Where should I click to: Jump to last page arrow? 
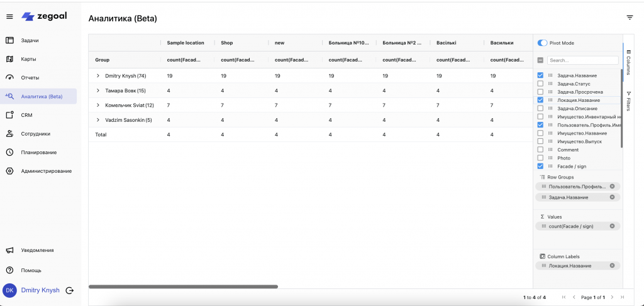pyautogui.click(x=622, y=297)
